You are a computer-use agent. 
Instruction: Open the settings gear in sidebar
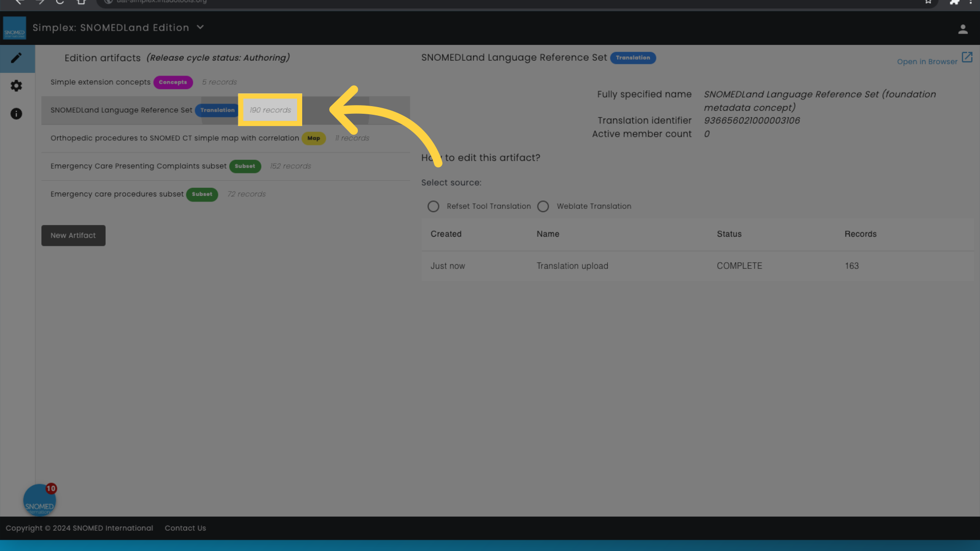click(x=16, y=86)
